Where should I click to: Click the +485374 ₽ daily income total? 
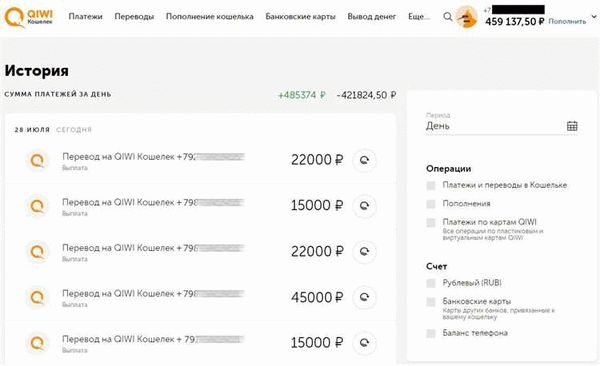[x=302, y=95]
